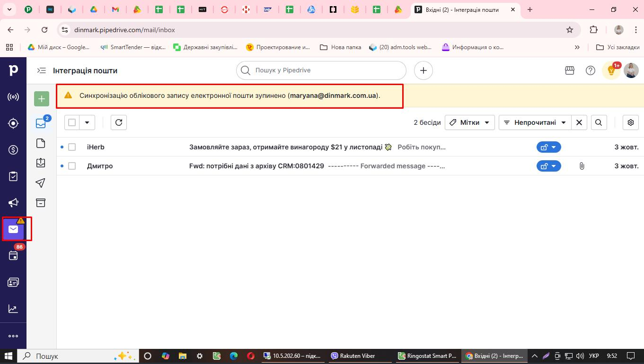Screen dimensions: 644x364
Task: Clear the Непрочитані filter with X
Action: coord(579,122)
